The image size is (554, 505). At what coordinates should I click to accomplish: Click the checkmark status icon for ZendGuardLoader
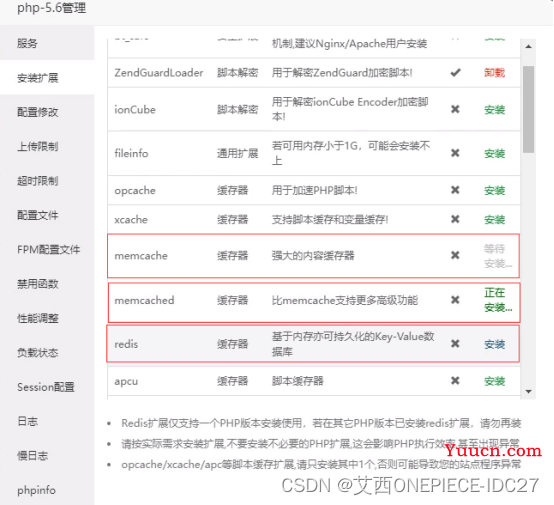[x=455, y=73]
